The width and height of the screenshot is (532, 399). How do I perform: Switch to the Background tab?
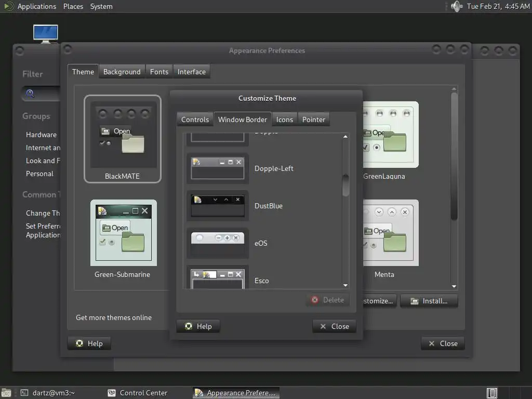point(122,72)
